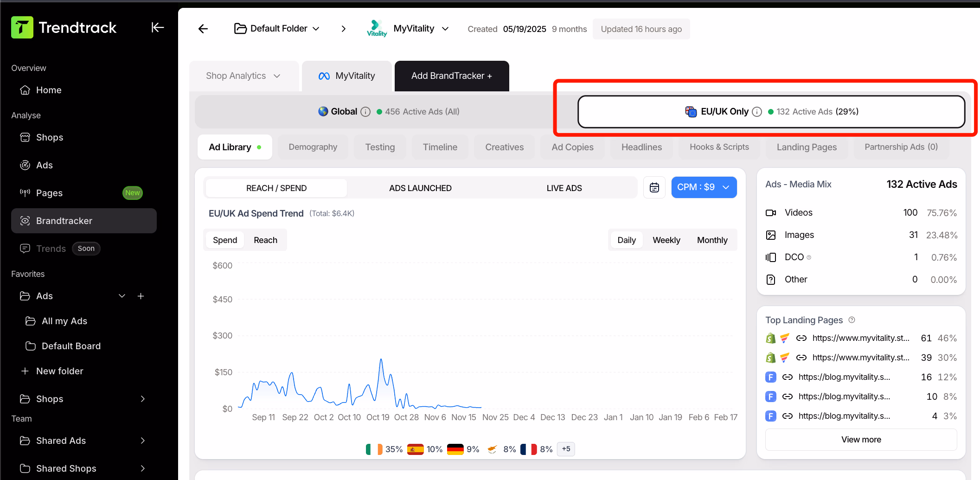The image size is (980, 480).
Task: Click the View more button under Top Landing Pages
Action: [861, 439]
